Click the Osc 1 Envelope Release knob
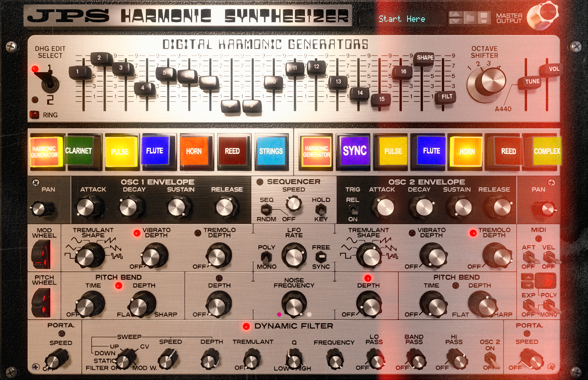588x380 pixels. (x=227, y=208)
